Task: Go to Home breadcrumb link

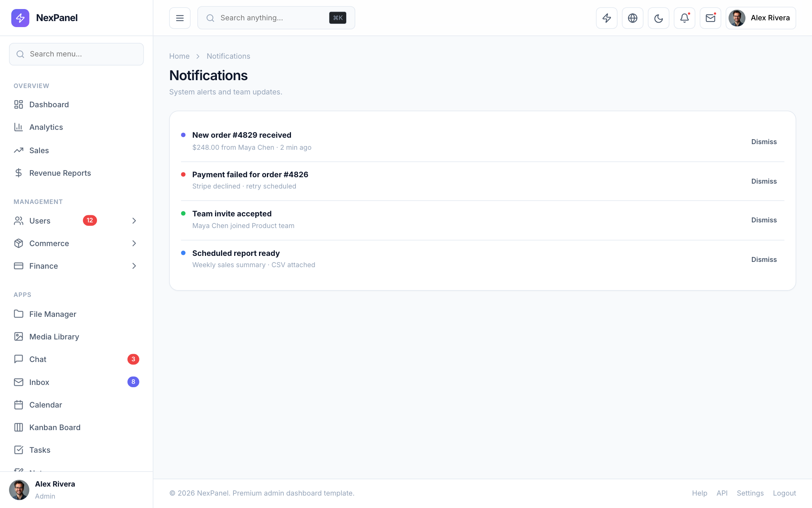Action: [179, 56]
